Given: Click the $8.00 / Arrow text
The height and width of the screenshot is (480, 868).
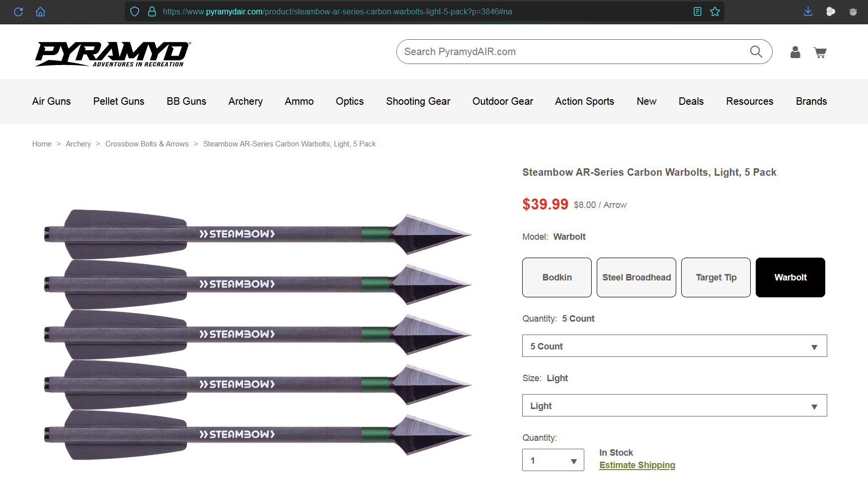Looking at the screenshot, I should (600, 205).
